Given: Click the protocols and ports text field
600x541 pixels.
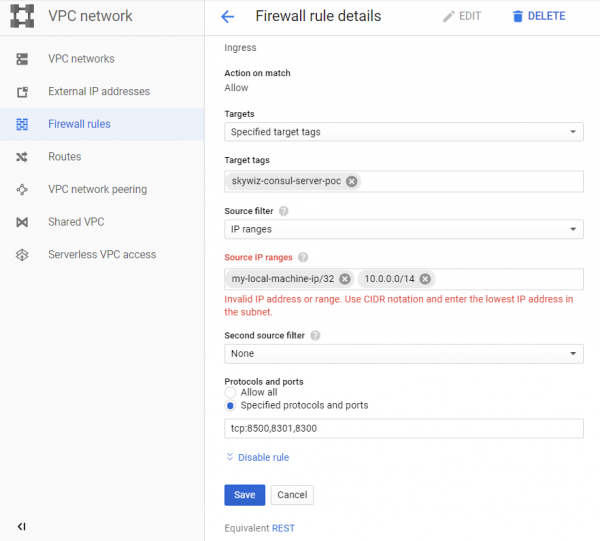Looking at the screenshot, I should click(404, 428).
